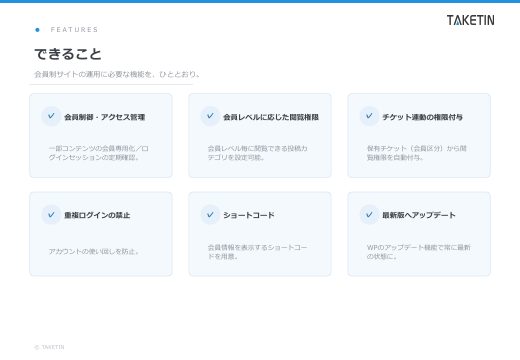The height and width of the screenshot is (360, 520).
Task: Click the checkmark icon beside 会員レベルに応じた閲覧権限
Action: [x=210, y=116]
